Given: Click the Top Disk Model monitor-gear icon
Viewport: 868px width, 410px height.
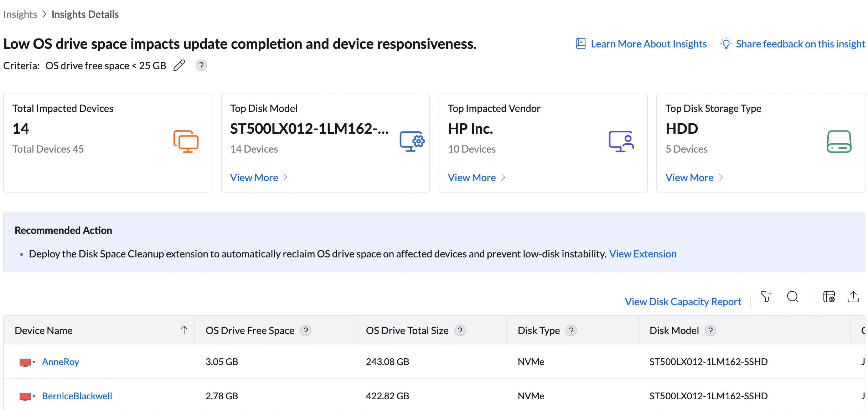Looking at the screenshot, I should 412,142.
